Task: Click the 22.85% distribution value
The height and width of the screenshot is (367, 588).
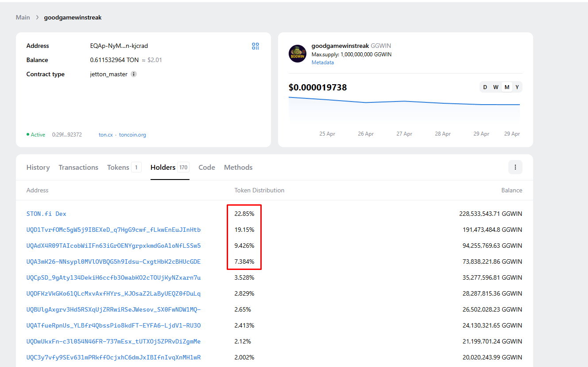Action: [244, 214]
